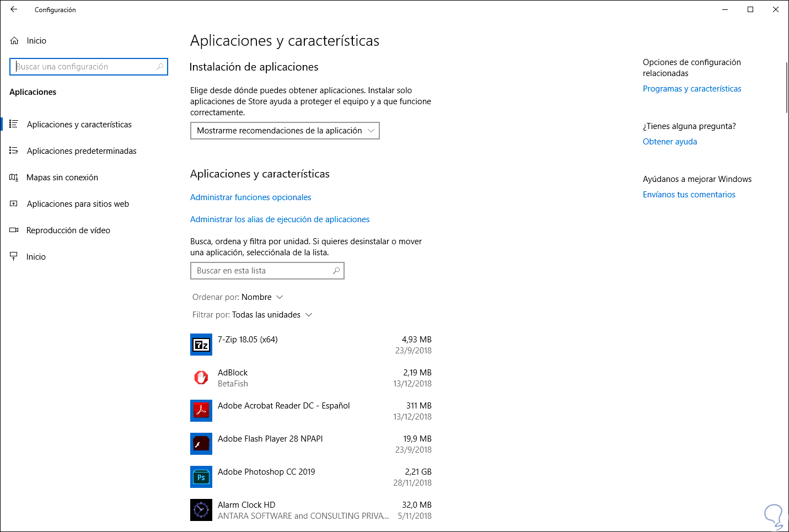Click the vertical scrollbar on the right edge

787,88
